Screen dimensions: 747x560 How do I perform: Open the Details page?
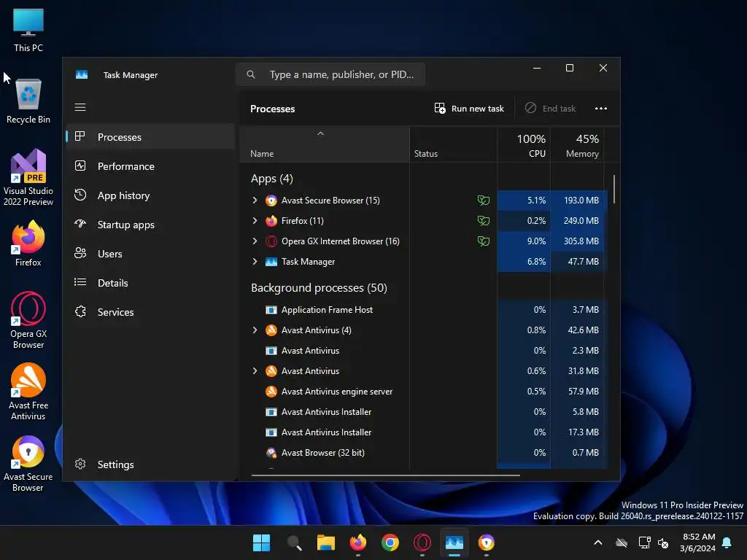(x=150, y=283)
